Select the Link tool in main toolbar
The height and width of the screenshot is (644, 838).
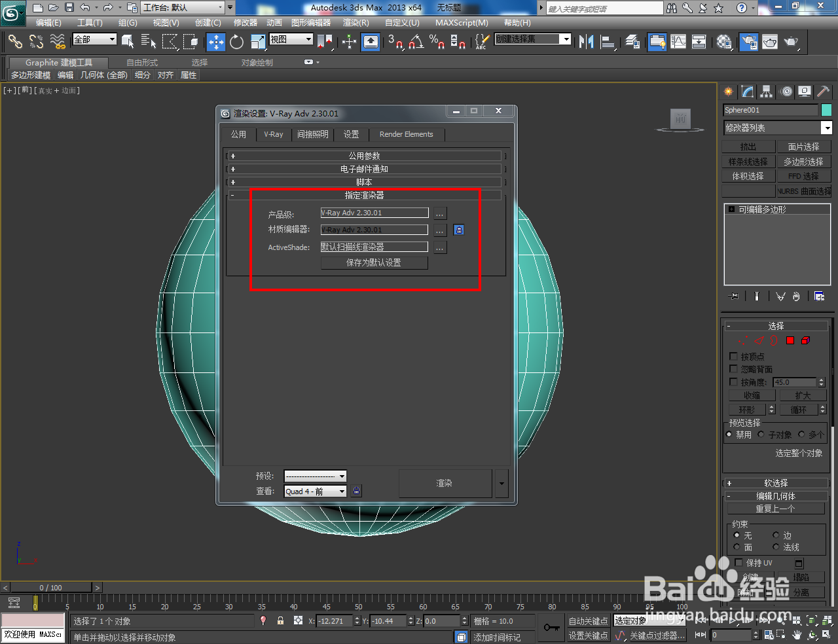click(x=15, y=42)
